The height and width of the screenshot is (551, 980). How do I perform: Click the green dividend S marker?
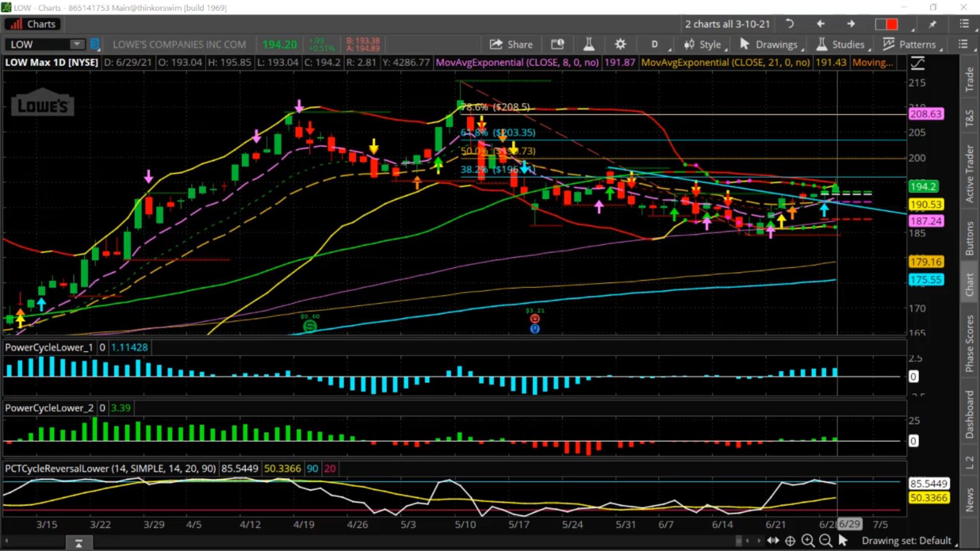tap(310, 326)
